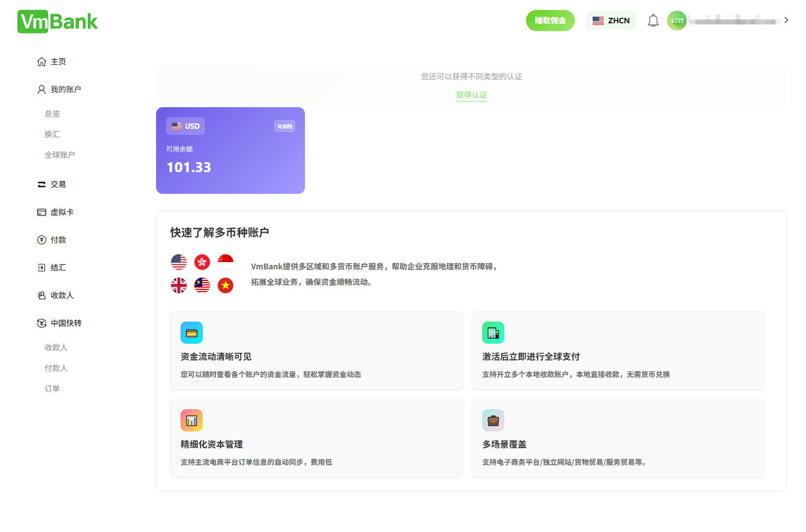Select the 全球账户 global accounts entry

click(59, 154)
